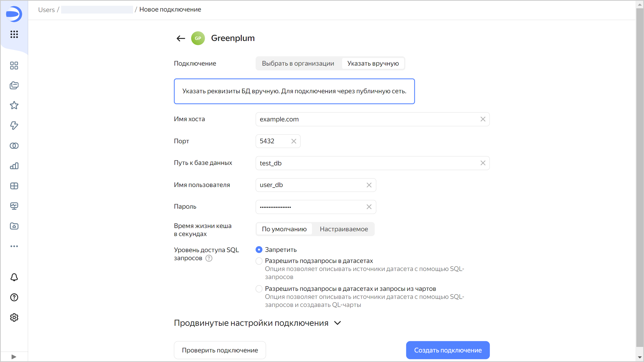Viewport: 644px width, 362px height.
Task: Click Создать подключение button
Action: (x=448, y=350)
